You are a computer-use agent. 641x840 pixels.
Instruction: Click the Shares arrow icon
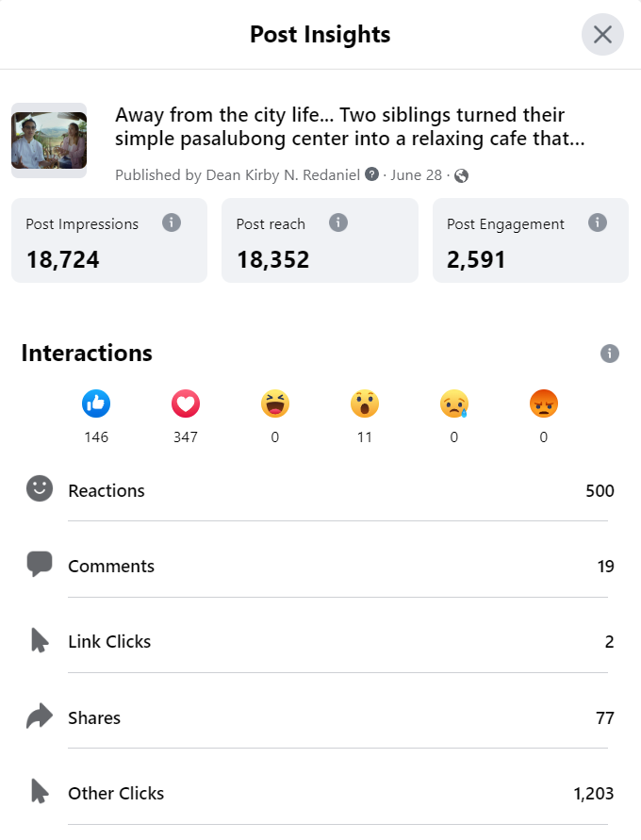tap(39, 717)
